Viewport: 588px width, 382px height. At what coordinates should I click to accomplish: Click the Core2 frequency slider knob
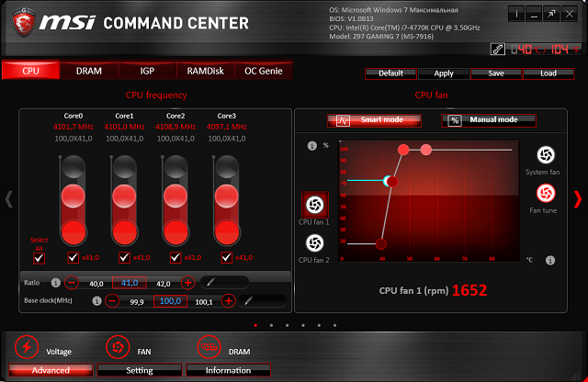(175, 196)
